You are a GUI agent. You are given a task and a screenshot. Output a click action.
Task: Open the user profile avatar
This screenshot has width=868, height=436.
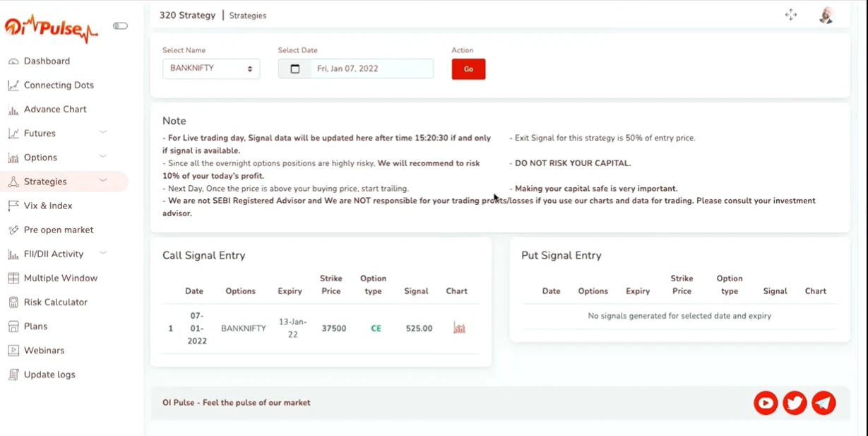826,15
